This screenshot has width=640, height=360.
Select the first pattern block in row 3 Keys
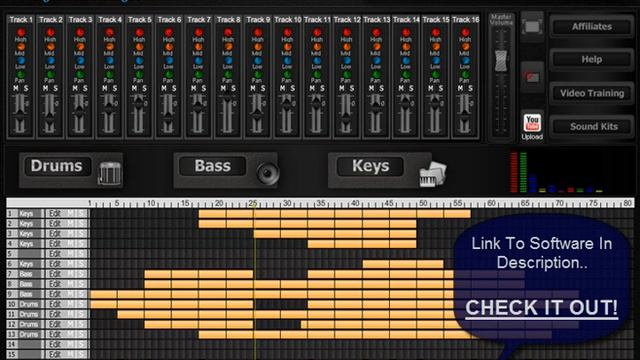[x=267, y=234]
